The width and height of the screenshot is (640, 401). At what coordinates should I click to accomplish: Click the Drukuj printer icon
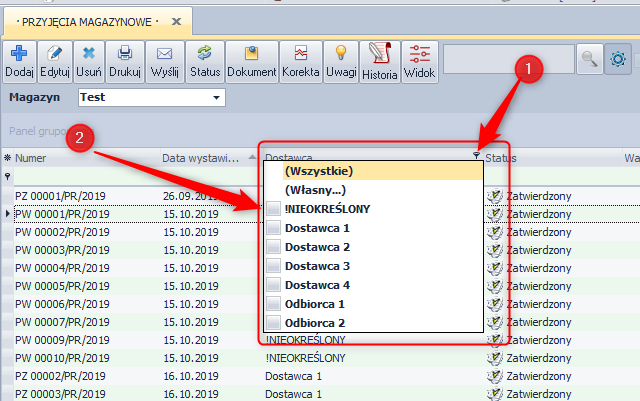click(x=125, y=55)
